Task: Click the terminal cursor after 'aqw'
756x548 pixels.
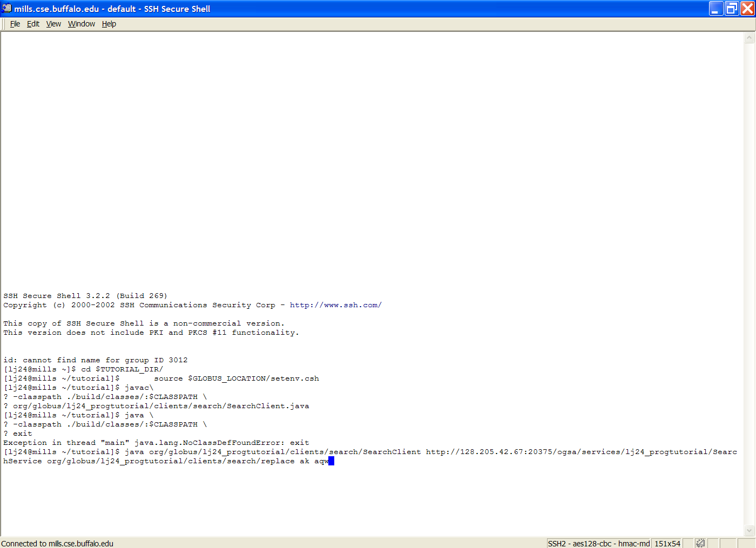Action: pyautogui.click(x=331, y=461)
